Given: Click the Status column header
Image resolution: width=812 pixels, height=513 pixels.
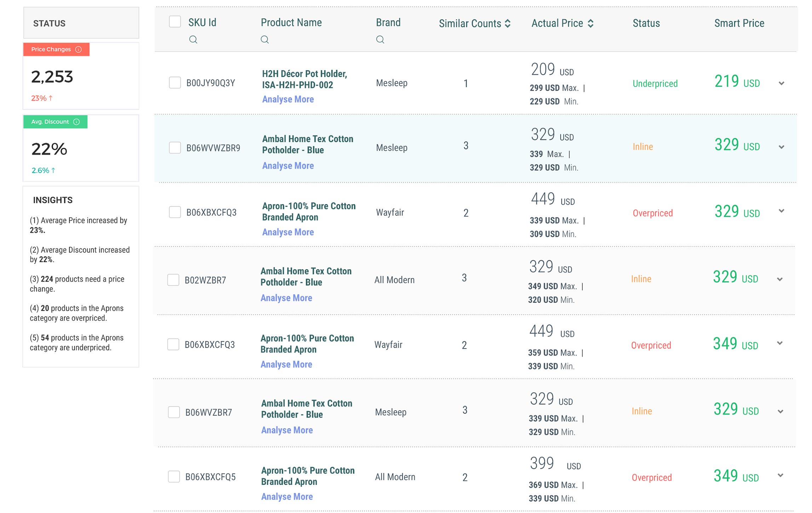Looking at the screenshot, I should coord(646,23).
